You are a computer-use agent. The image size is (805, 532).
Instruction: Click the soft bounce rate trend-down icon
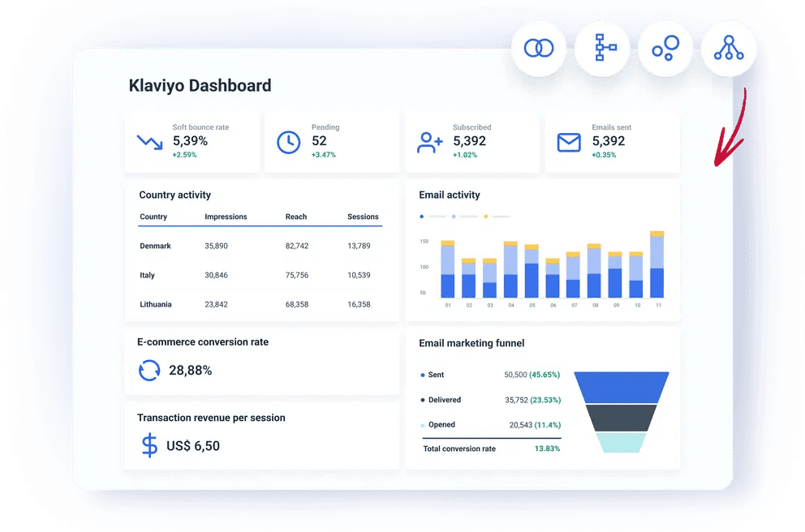[x=149, y=142]
